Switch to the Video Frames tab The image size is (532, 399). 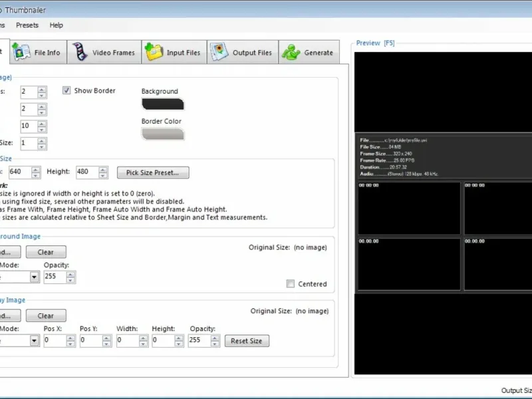point(104,53)
